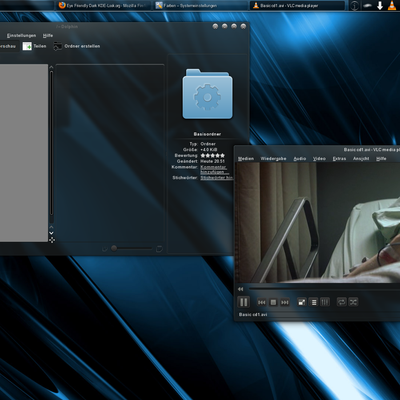Click the scrollbar down arrow in Dolphin
This screenshot has height=400, width=400.
click(51, 233)
